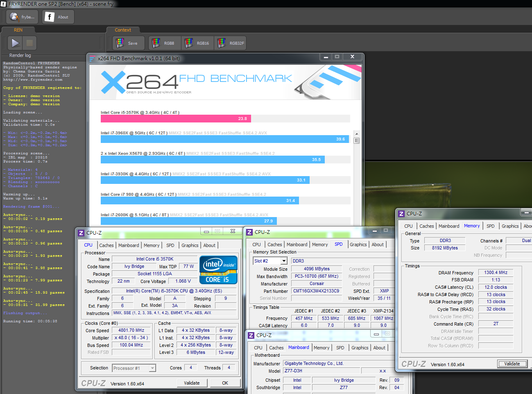Click Validate in CPU-Z processor window
Viewport: 532px width, 394px height.
192,383
